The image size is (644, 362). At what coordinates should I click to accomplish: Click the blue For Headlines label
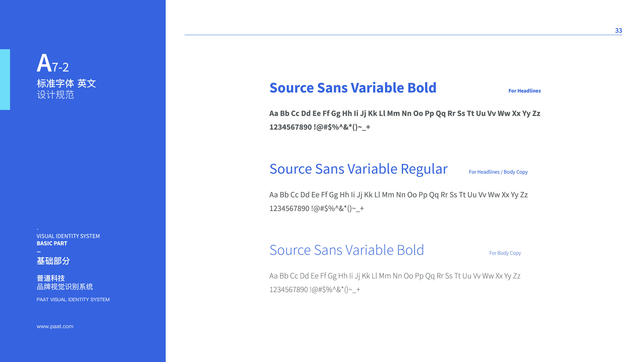524,91
